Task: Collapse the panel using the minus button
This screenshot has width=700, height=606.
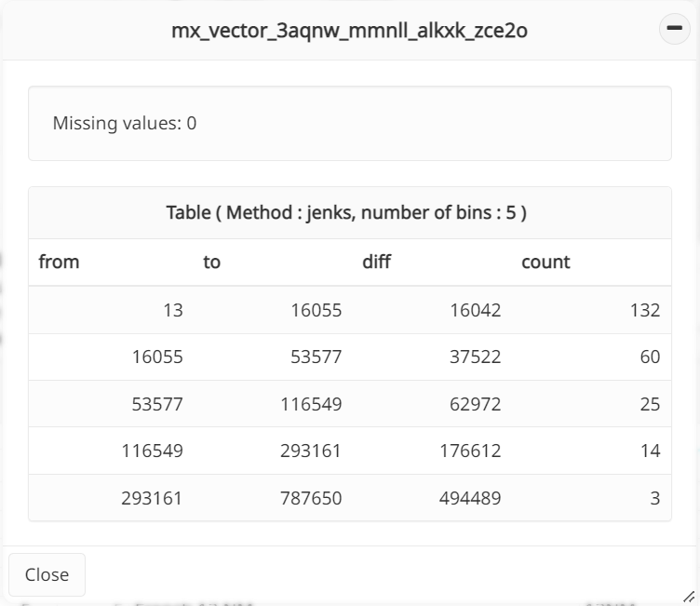Action: (x=675, y=30)
